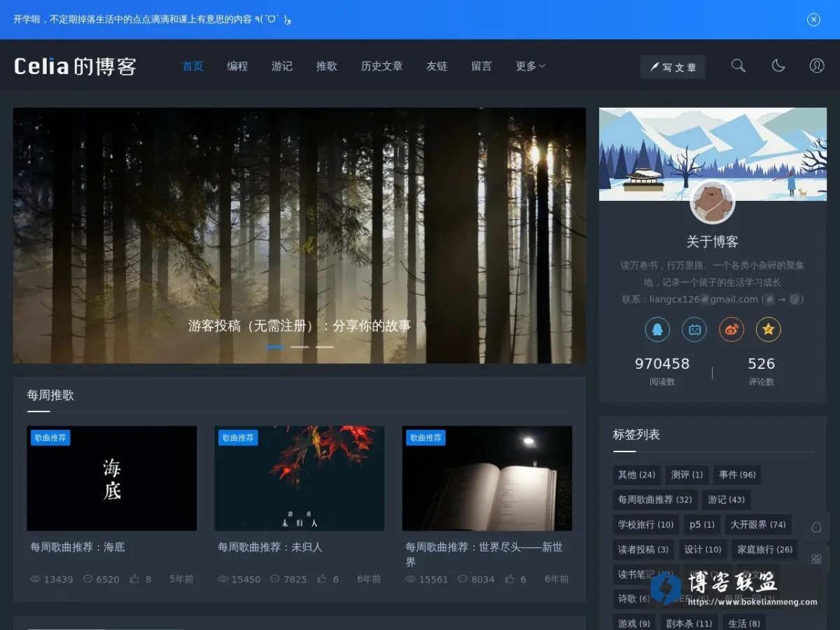Image resolution: width=840 pixels, height=630 pixels.
Task: Open the 友链 menu item
Action: click(437, 66)
